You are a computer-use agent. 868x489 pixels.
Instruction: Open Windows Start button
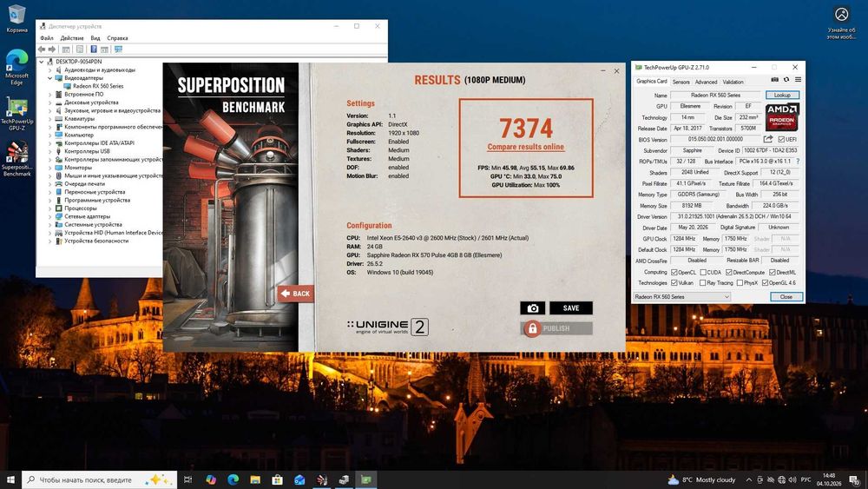[10, 479]
